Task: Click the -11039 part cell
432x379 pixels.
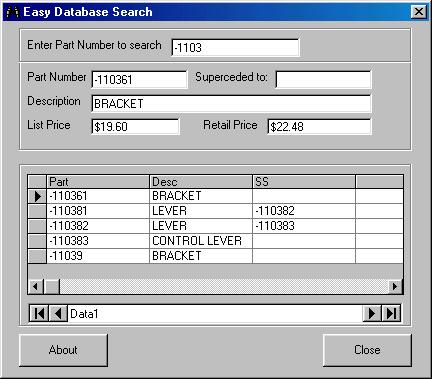Action: click(x=98, y=256)
